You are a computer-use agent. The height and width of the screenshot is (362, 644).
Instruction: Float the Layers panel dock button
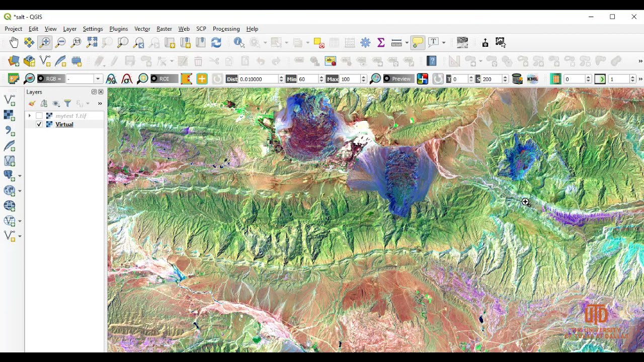94,92
